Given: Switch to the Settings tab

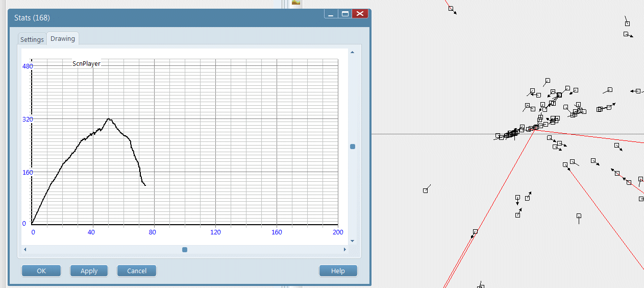Looking at the screenshot, I should click(x=32, y=39).
